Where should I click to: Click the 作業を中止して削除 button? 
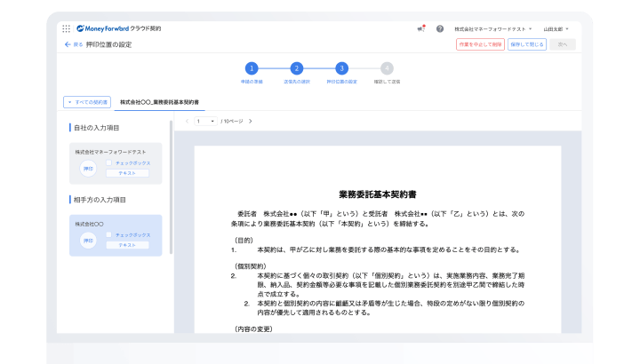(x=480, y=44)
